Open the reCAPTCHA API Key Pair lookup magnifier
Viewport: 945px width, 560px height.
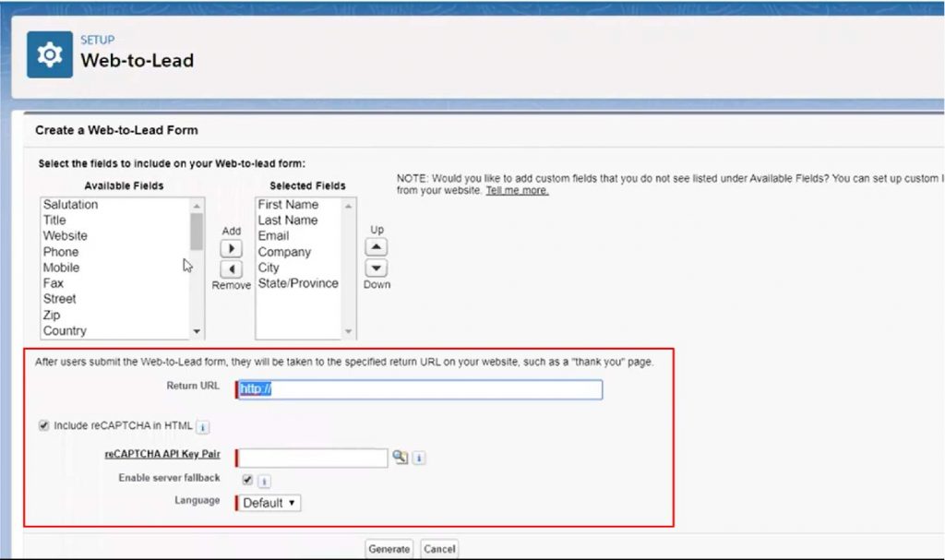tap(401, 457)
